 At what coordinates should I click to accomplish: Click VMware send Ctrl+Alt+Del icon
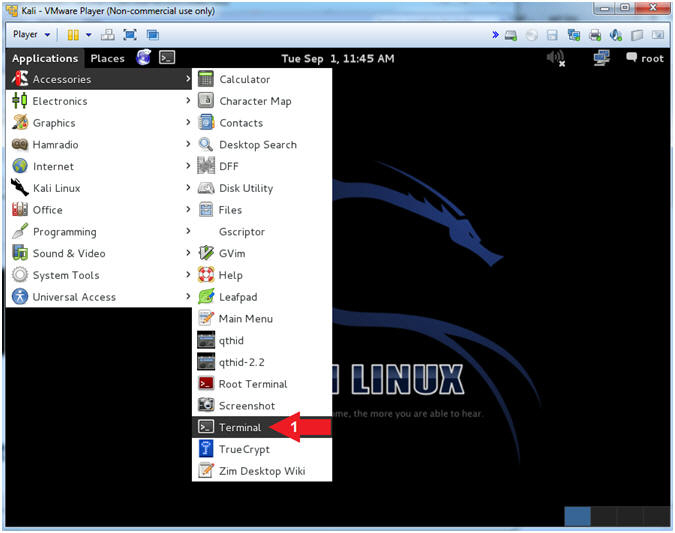(x=108, y=34)
